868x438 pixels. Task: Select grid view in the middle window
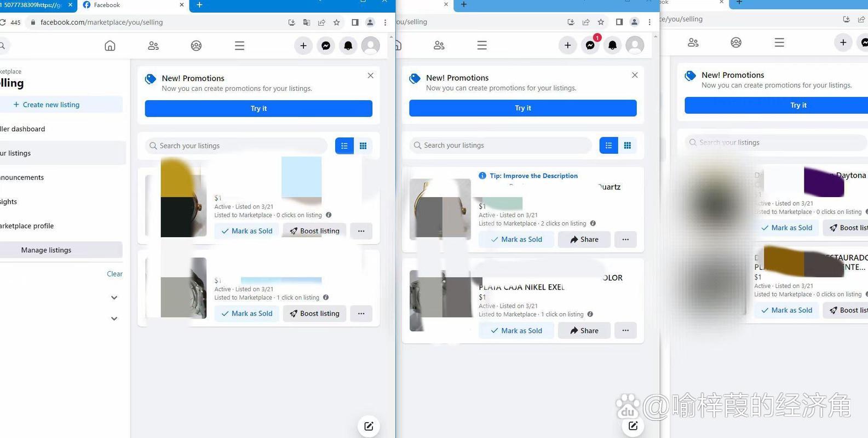click(628, 145)
